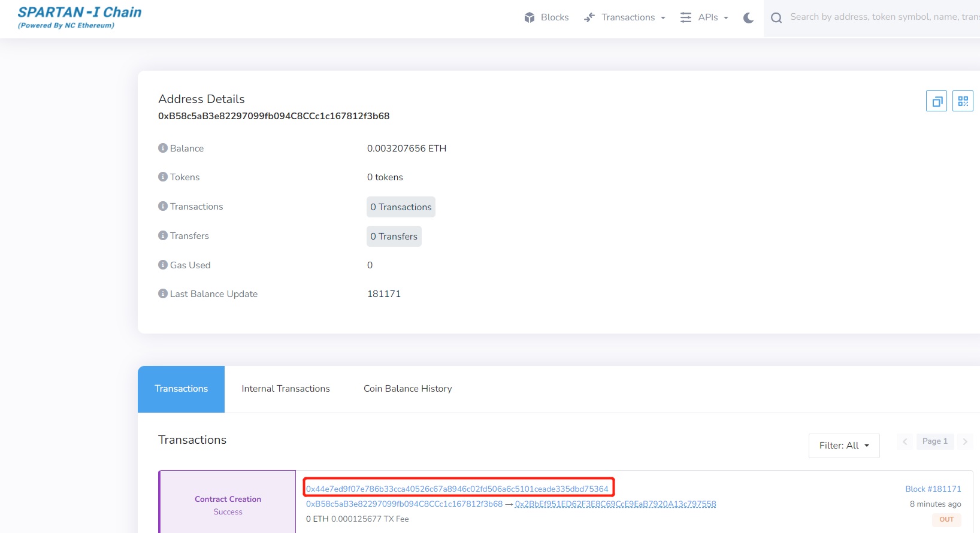
Task: Click info icon beside Gas Used
Action: (163, 265)
